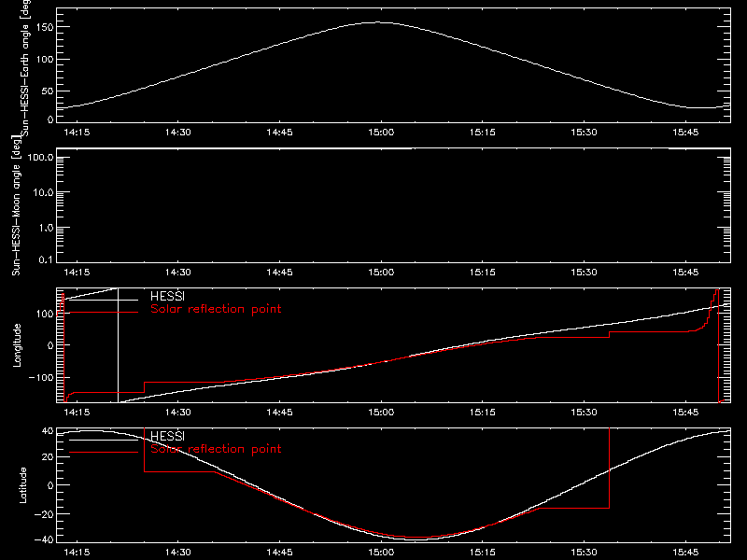This screenshot has height=560, width=747.
Task: Select the 15:00 time label under Longitude plot
Action: point(381,412)
